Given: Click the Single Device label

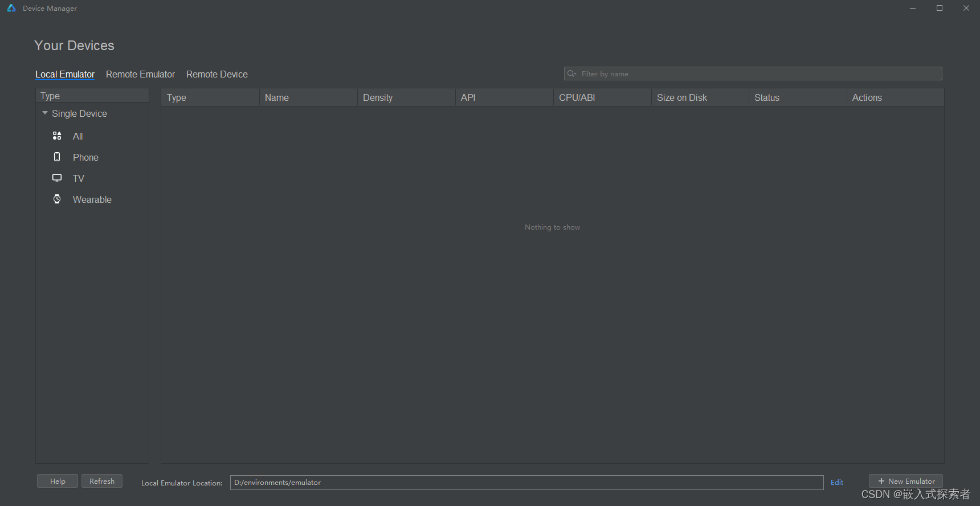Looking at the screenshot, I should pos(79,113).
